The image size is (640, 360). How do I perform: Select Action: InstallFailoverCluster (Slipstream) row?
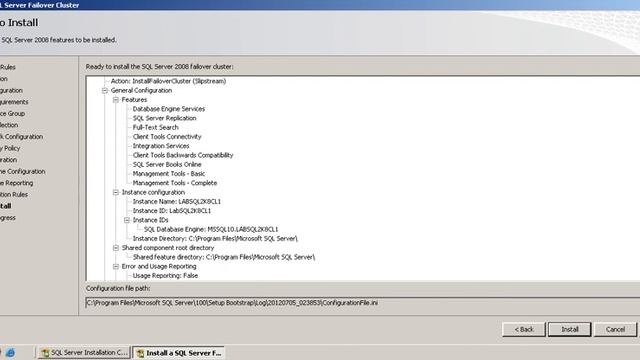pos(168,81)
